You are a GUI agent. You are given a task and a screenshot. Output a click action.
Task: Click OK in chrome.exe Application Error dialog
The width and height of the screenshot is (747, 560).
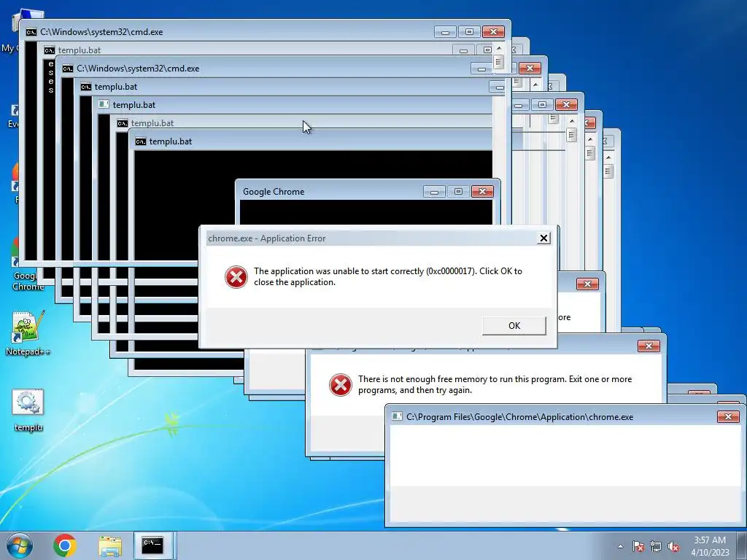coord(514,326)
